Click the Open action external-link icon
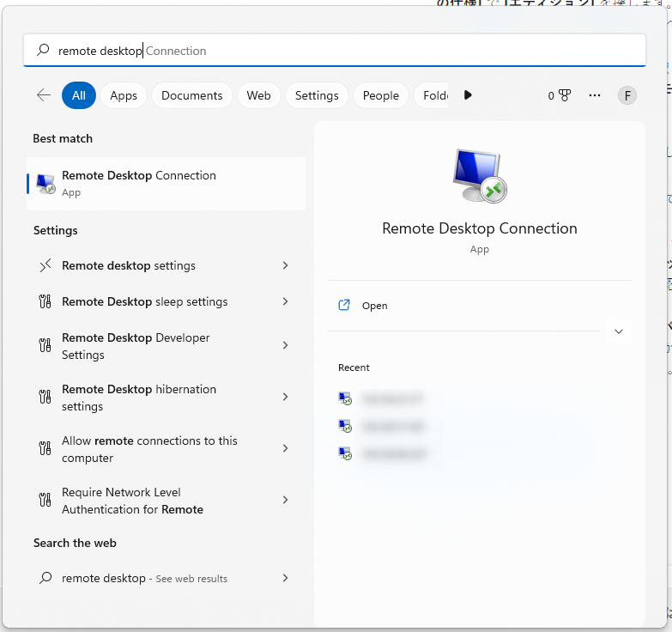 (x=344, y=306)
